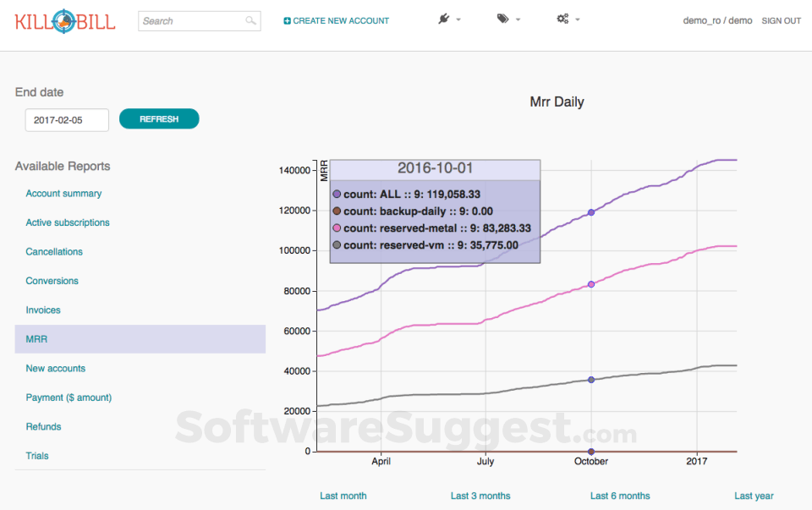Click the End date input field

67,120
